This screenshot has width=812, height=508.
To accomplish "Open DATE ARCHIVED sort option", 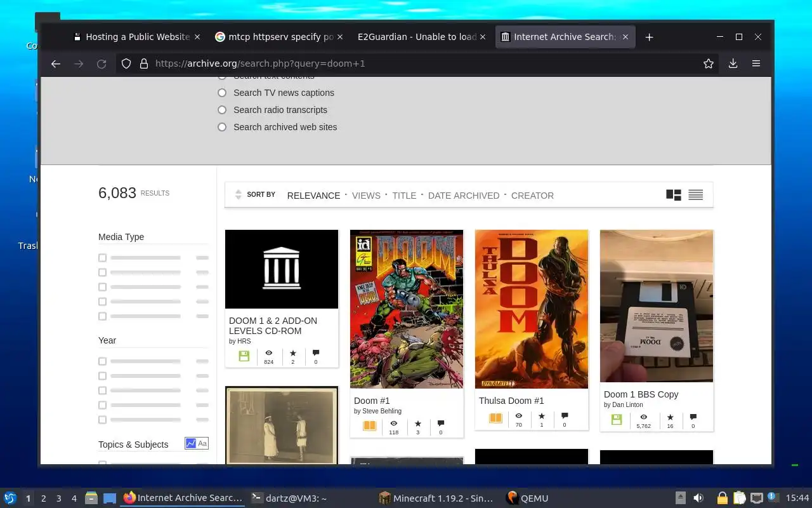I will pos(464,196).
